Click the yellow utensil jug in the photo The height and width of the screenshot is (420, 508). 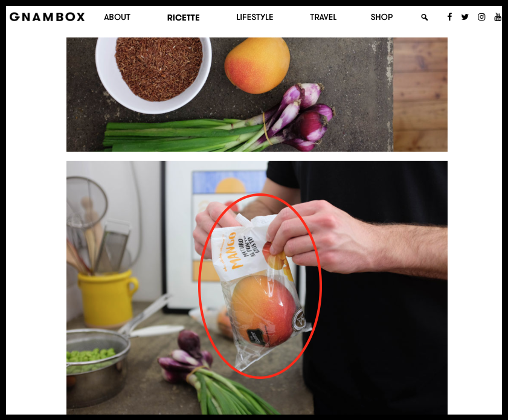108,298
